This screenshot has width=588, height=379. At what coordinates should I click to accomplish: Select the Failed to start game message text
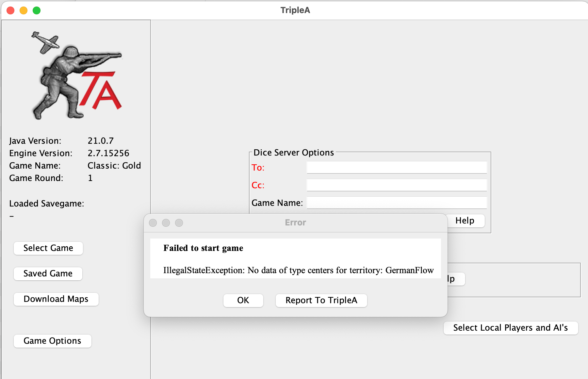tap(203, 248)
